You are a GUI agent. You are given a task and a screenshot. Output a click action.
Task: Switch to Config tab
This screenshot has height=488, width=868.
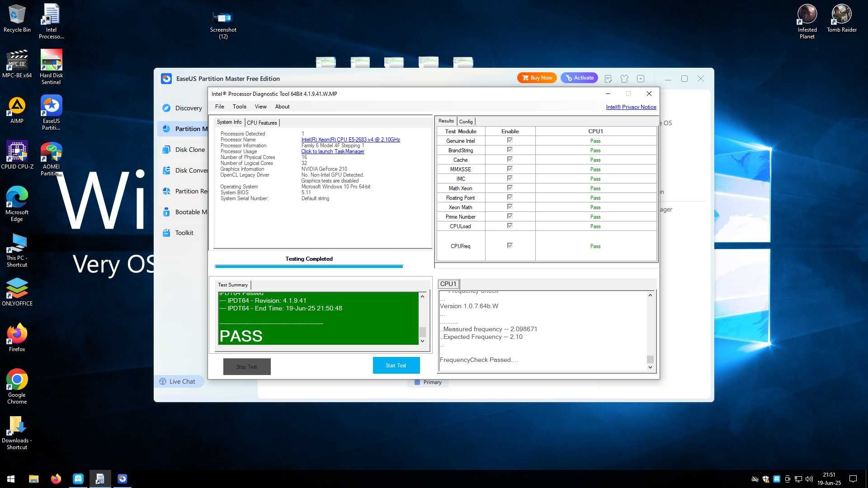click(466, 122)
